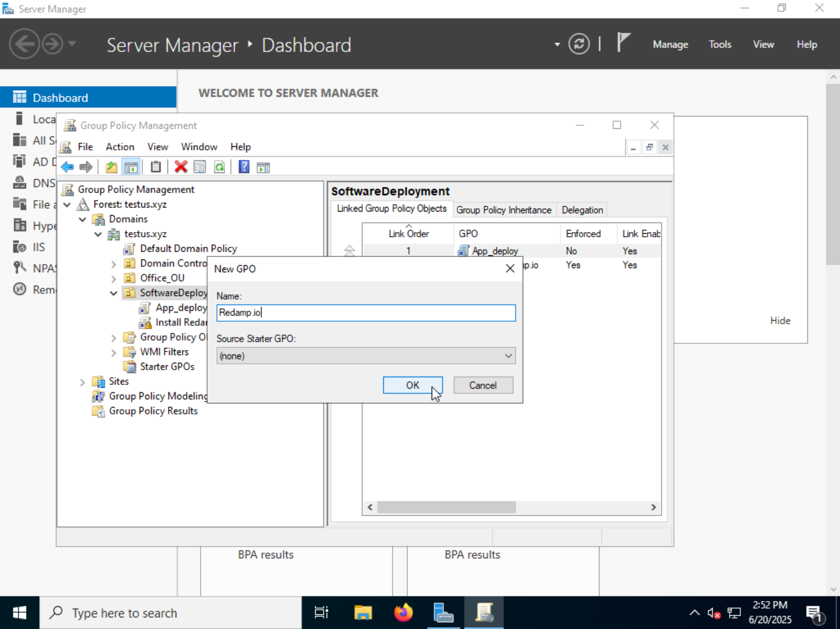
Task: Click the muted volume tray icon
Action: pos(713,613)
